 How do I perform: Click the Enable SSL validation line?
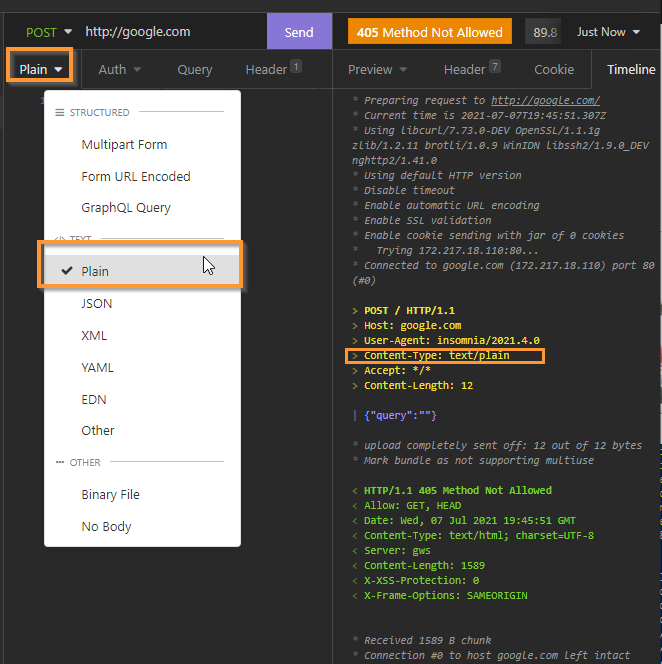coord(427,221)
